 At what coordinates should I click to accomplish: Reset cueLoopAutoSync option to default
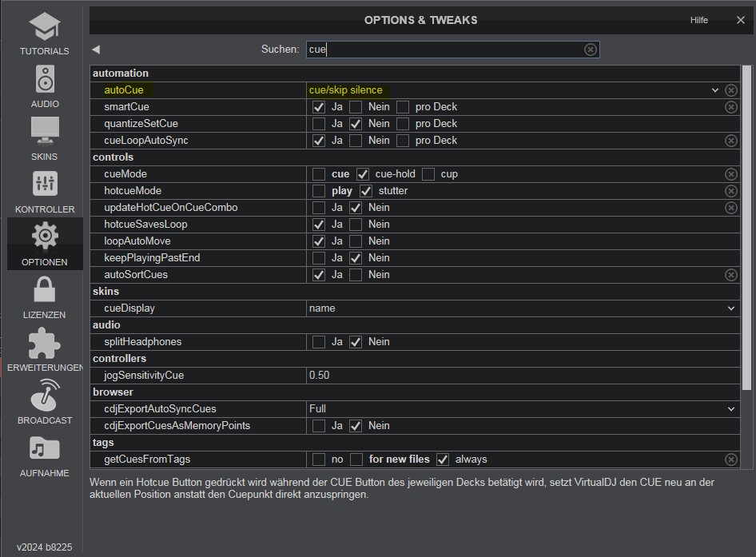point(731,141)
